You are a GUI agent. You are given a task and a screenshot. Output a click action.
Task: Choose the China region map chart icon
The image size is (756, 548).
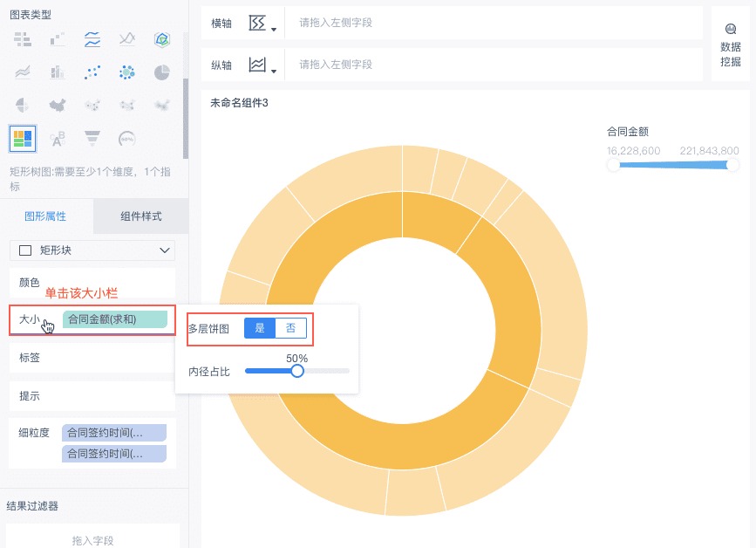click(x=58, y=106)
